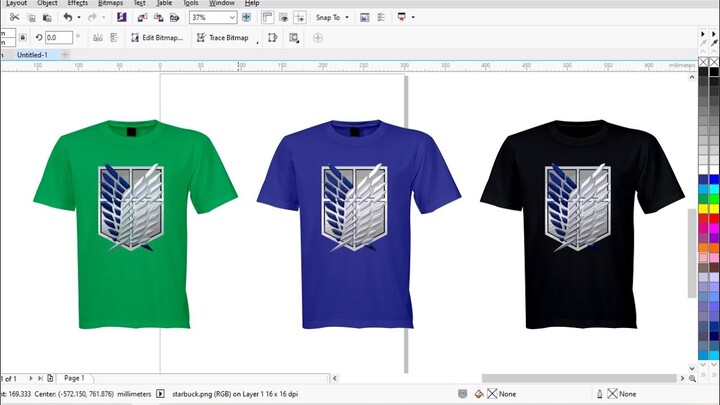Click the horizontal scroll left arrow
This screenshot has width=720, height=405.
(335, 378)
